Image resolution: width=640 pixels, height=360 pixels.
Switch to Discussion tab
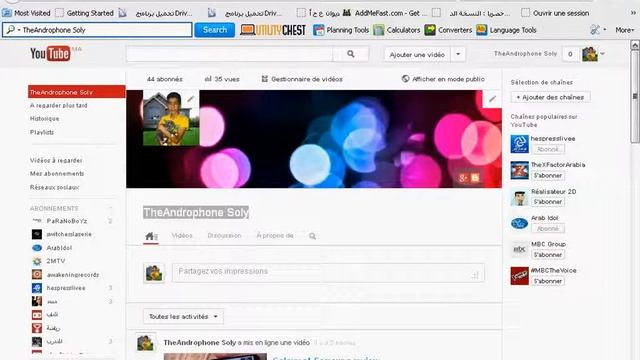pyautogui.click(x=224, y=236)
